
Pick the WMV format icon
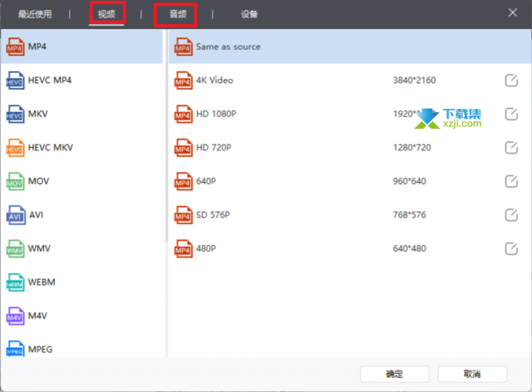pyautogui.click(x=15, y=248)
